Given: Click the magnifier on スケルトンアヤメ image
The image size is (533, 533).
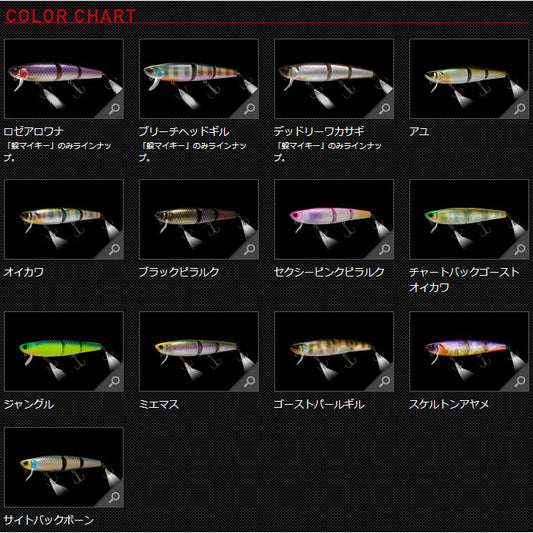Looking at the screenshot, I should (x=520, y=381).
